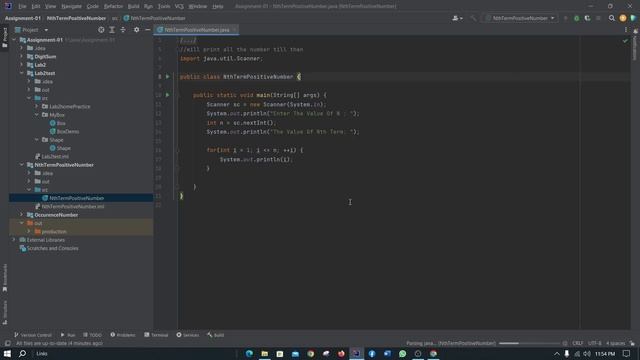Click the Expand All icon in Project panel
Screen dimensions: 640x360
[112, 30]
